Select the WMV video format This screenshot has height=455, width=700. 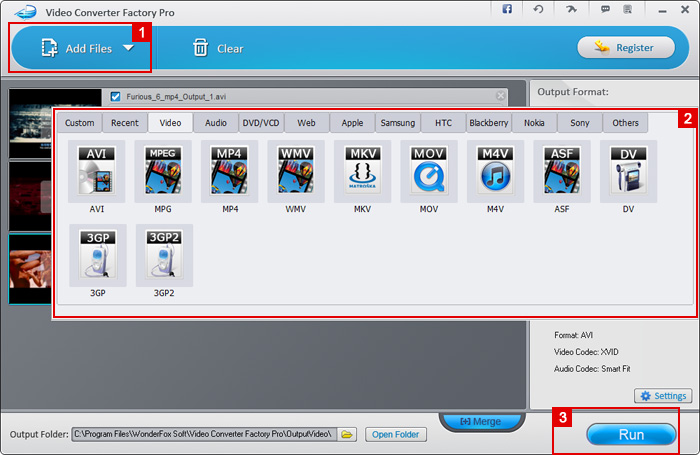[296, 172]
